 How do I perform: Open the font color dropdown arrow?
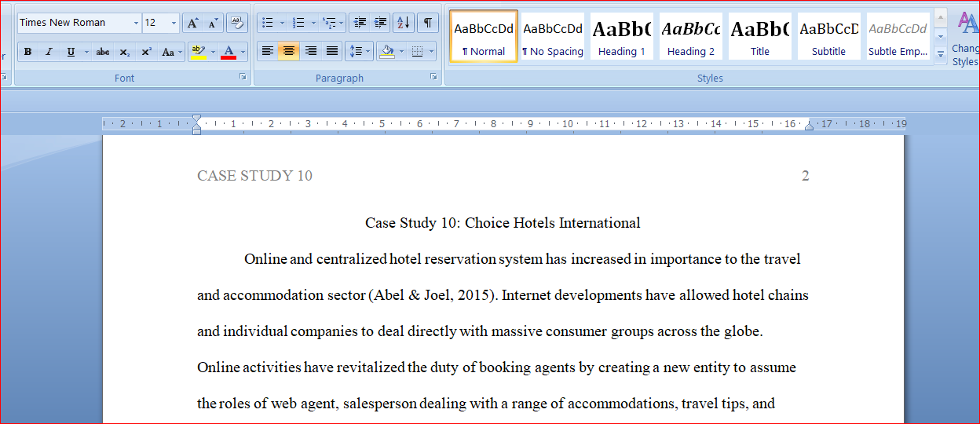(243, 52)
